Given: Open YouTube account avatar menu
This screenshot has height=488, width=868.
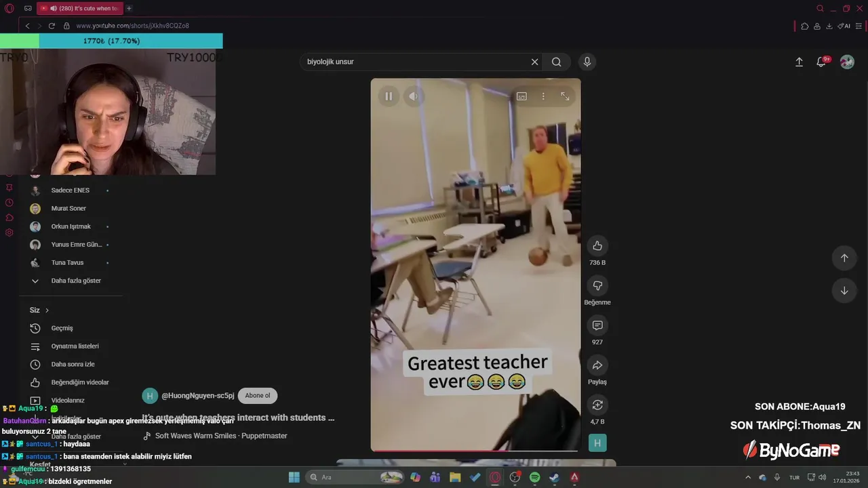Looking at the screenshot, I should point(847,62).
